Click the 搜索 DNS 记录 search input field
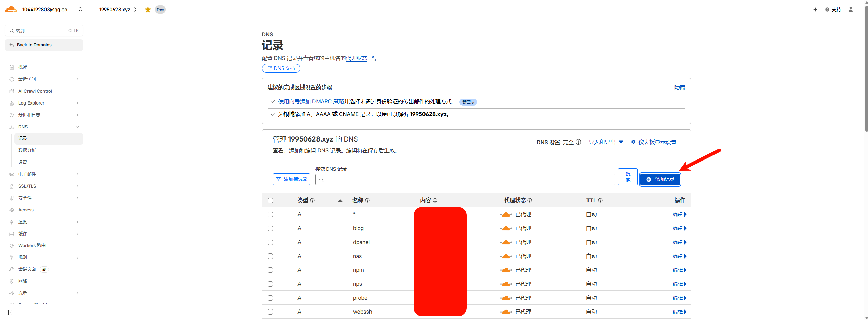The width and height of the screenshot is (868, 320). click(465, 179)
